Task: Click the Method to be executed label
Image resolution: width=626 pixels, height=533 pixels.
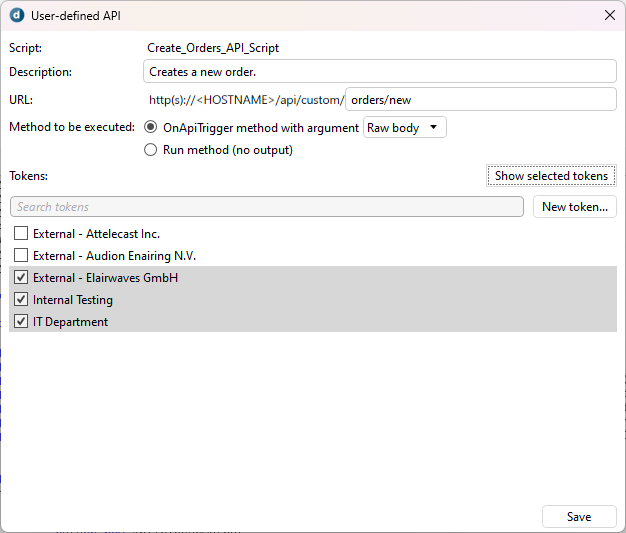Action: 72,127
